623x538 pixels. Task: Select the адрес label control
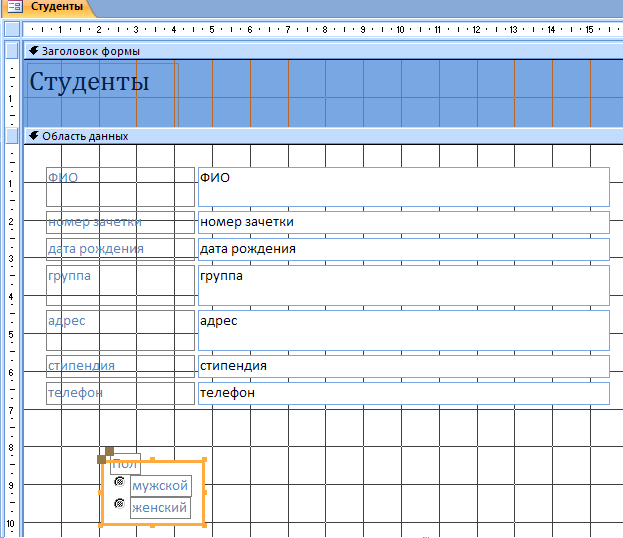coord(120,331)
